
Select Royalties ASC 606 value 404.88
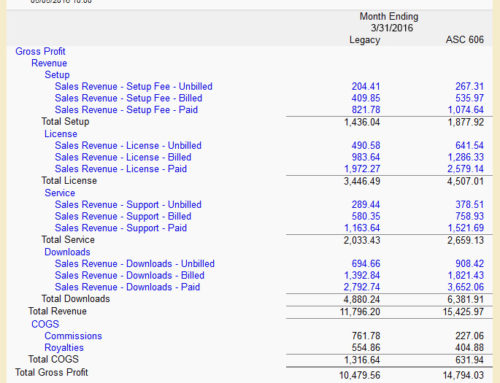pos(469,347)
